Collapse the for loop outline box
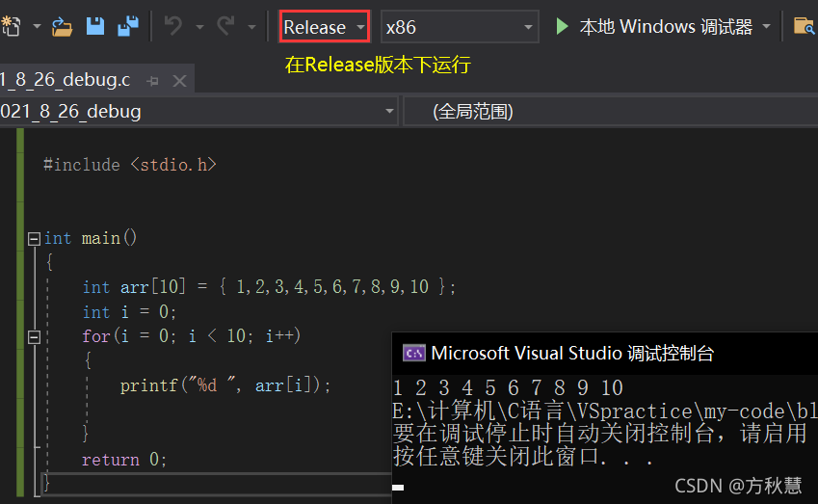 click(34, 337)
